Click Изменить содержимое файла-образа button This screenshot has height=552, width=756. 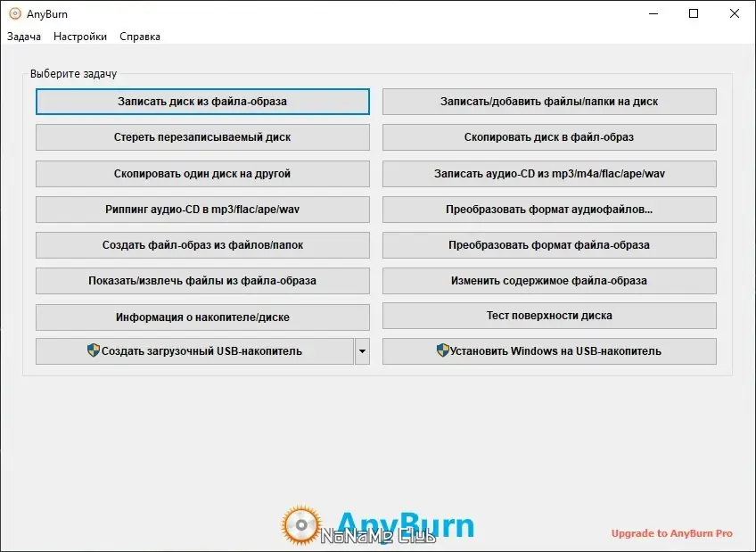[549, 281]
